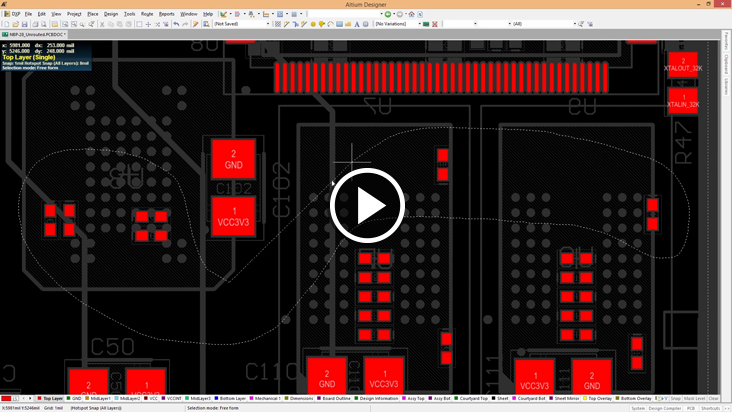Click the red current layer color swatch
This screenshot has height=412, width=732.
pyautogui.click(x=7, y=398)
